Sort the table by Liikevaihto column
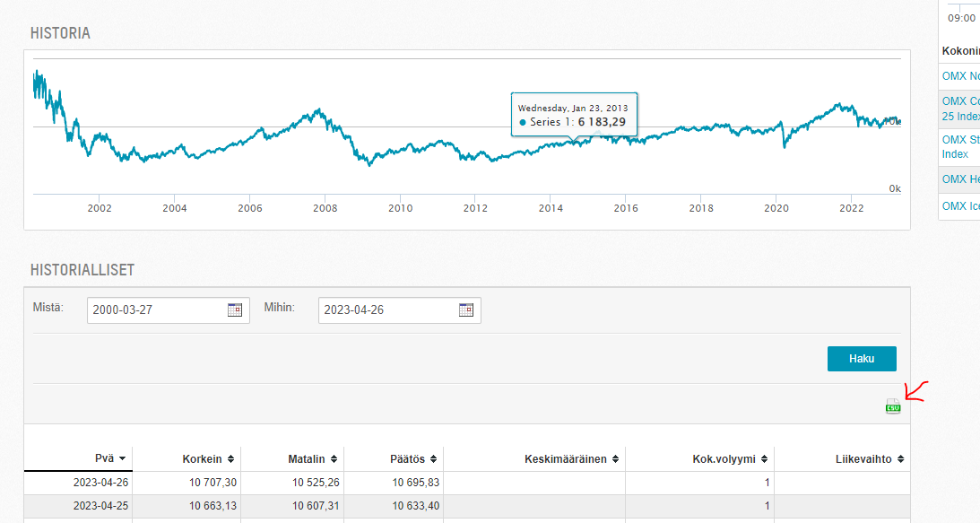Screen dimensions: 980x523 point(900,458)
